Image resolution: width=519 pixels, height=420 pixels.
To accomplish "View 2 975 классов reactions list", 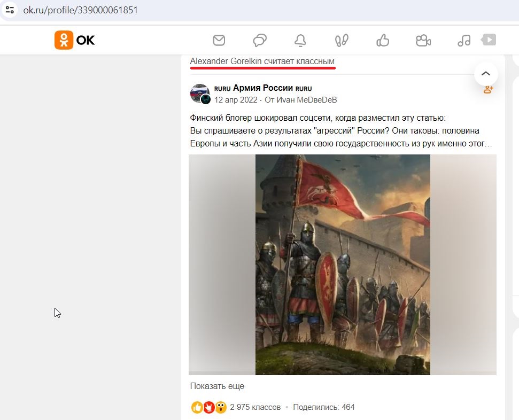I will [255, 407].
